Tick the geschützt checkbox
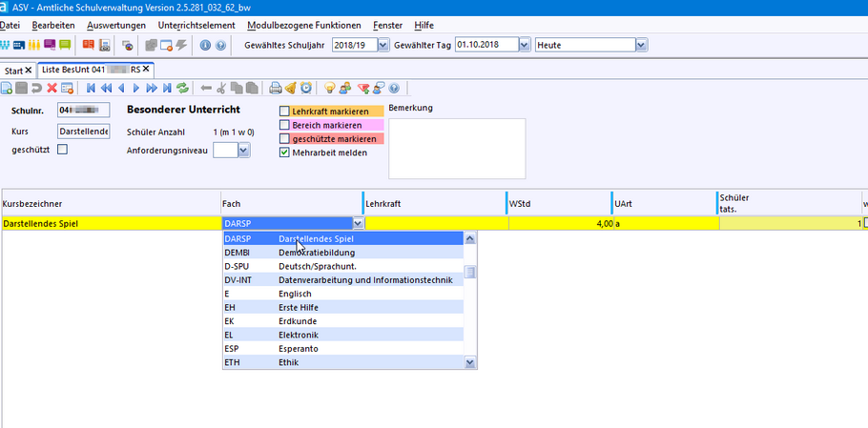The height and width of the screenshot is (428, 868). [63, 150]
